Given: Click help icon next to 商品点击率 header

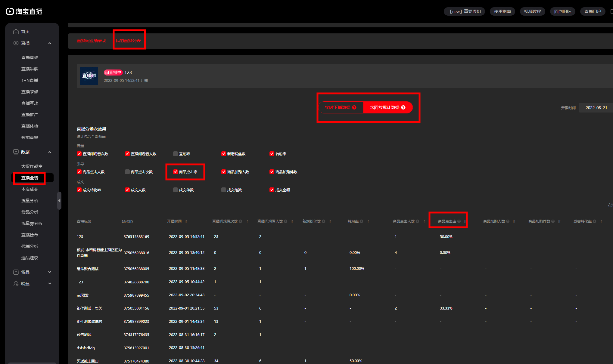Looking at the screenshot, I should [x=459, y=221].
